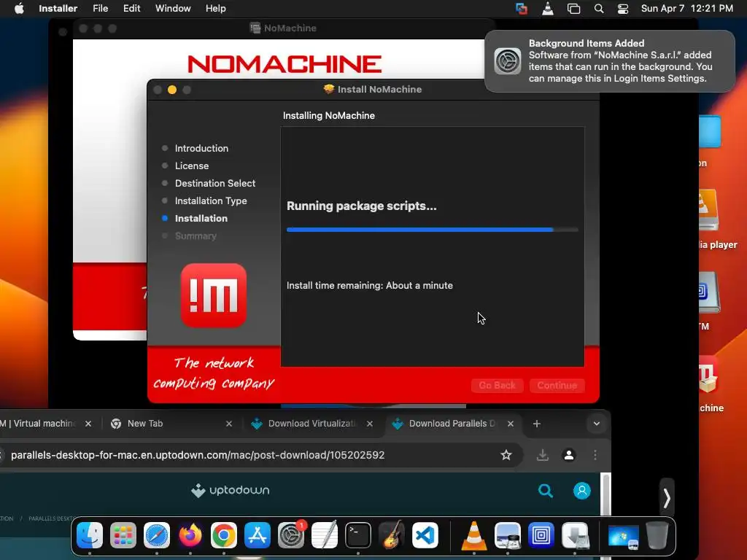This screenshot has width=747, height=560.
Task: Open the Preview app in Dock
Action: (508, 535)
